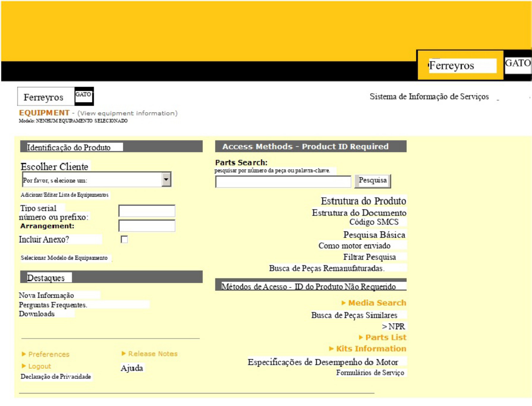Open Preferences

(46, 354)
